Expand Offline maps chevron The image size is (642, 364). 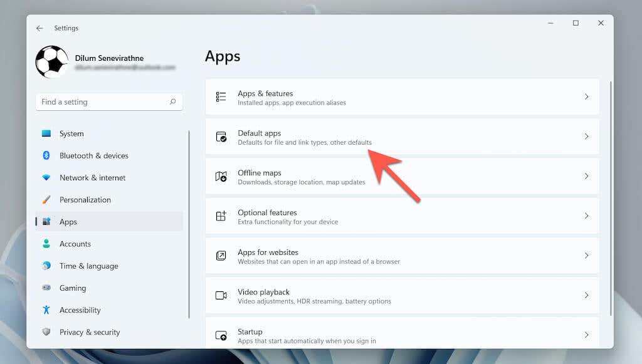[586, 176]
